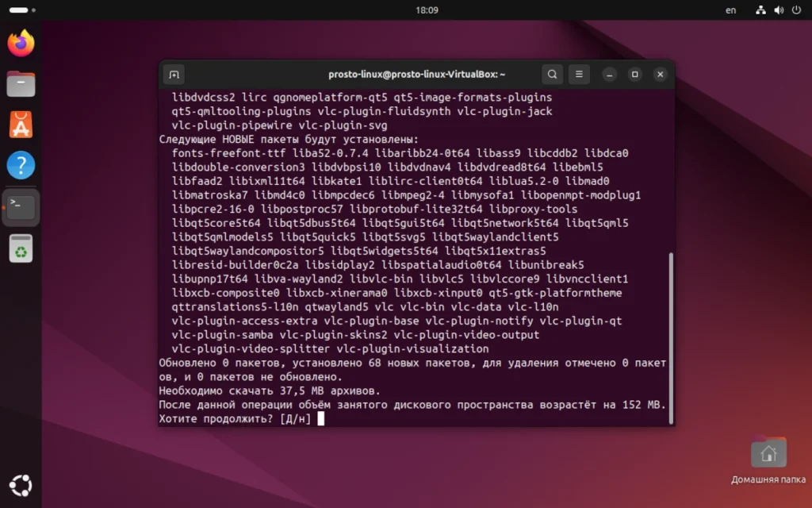
Task: Maximize the terminal window
Action: click(635, 75)
